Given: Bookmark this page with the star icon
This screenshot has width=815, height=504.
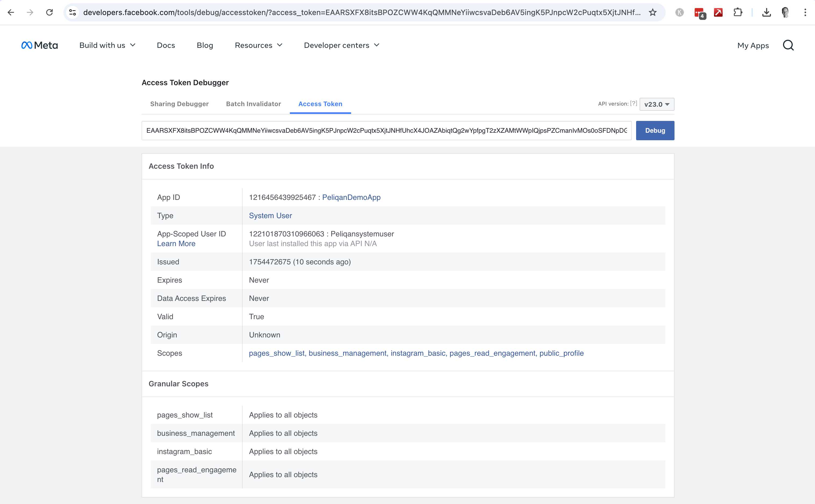Looking at the screenshot, I should pos(652,12).
